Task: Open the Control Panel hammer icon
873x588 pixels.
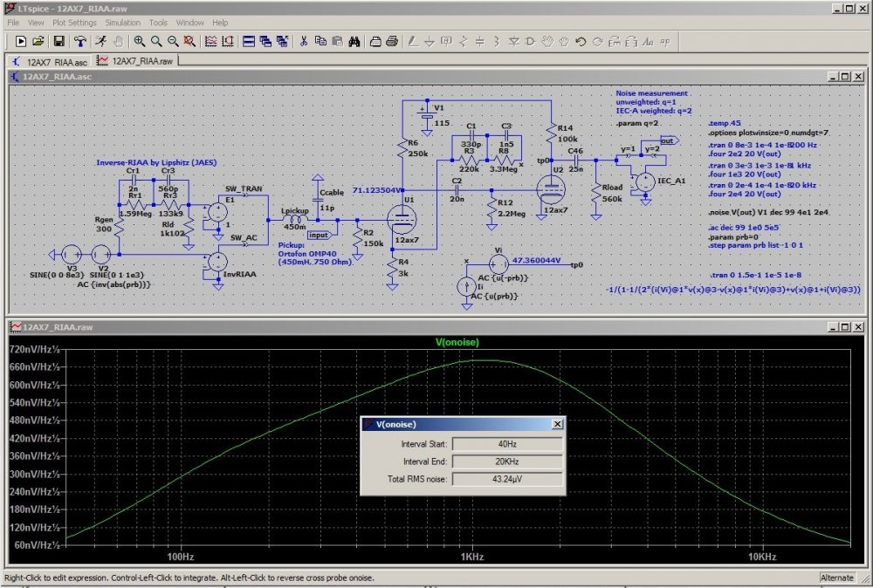Action: click(x=79, y=41)
